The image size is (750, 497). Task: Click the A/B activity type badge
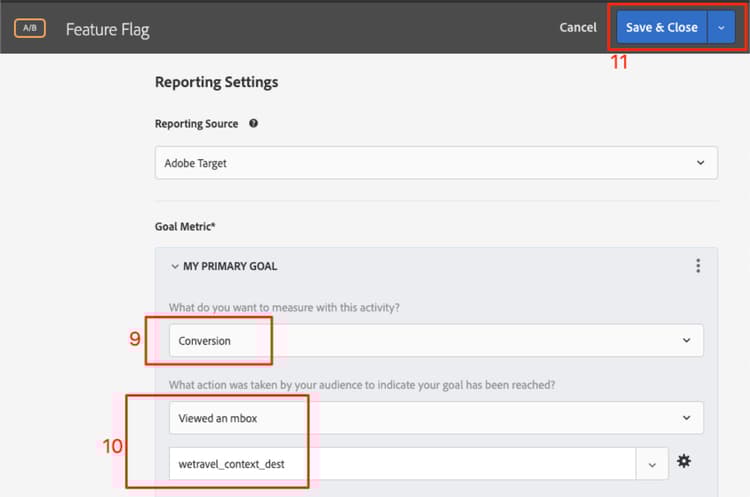[x=30, y=28]
